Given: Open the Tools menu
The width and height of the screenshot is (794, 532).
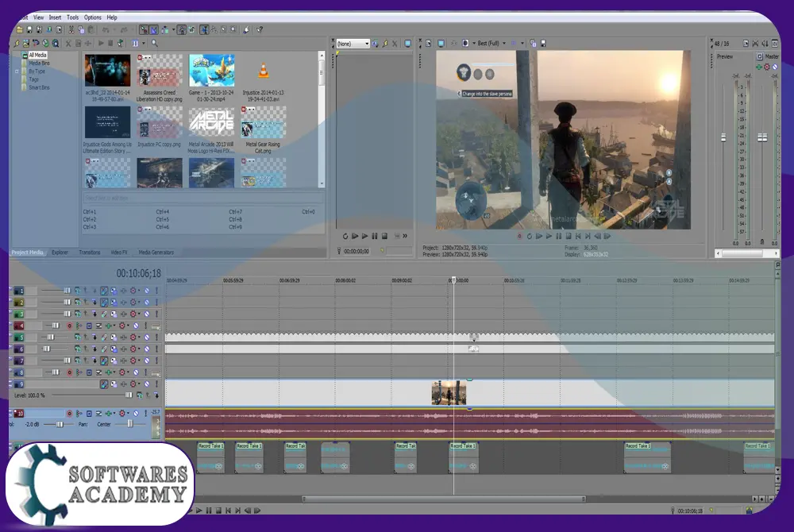Looking at the screenshot, I should click(73, 17).
